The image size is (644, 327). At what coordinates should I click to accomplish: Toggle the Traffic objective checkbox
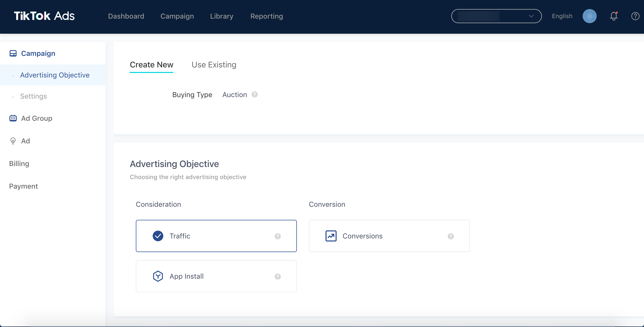158,236
